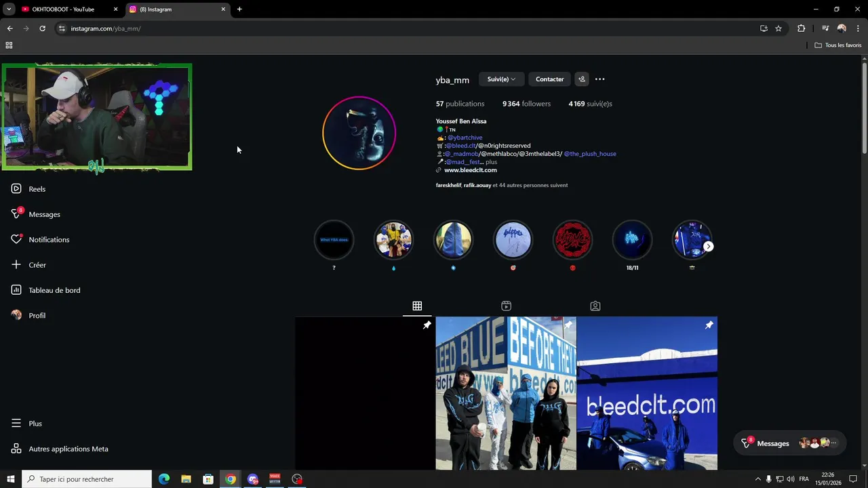Open the 9 364 followers list
This screenshot has width=868, height=488.
tap(526, 104)
